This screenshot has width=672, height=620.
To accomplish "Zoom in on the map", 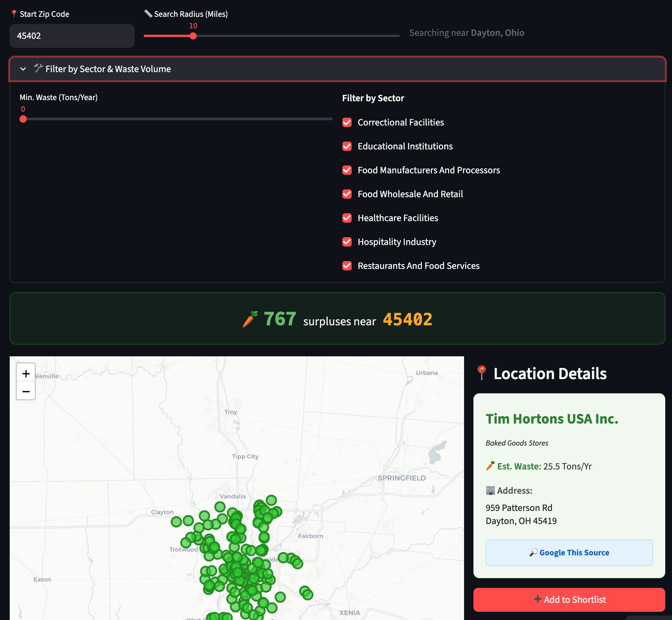I will click(x=26, y=373).
